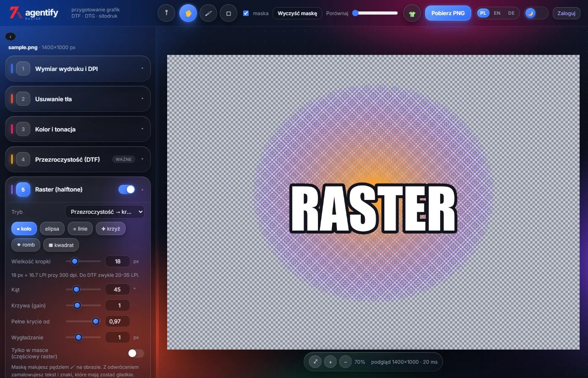Viewport: 588px width, 378px height.
Task: Open the t-shirt mockup preview
Action: click(x=412, y=13)
